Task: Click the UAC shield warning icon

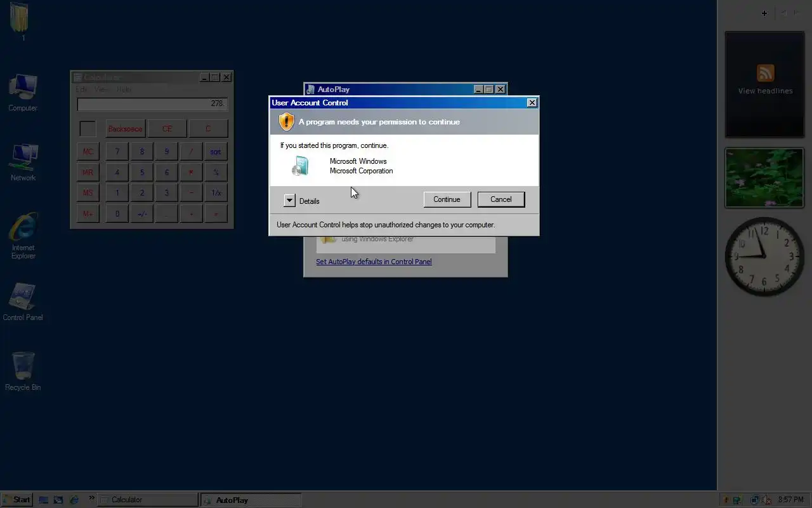Action: pos(287,121)
